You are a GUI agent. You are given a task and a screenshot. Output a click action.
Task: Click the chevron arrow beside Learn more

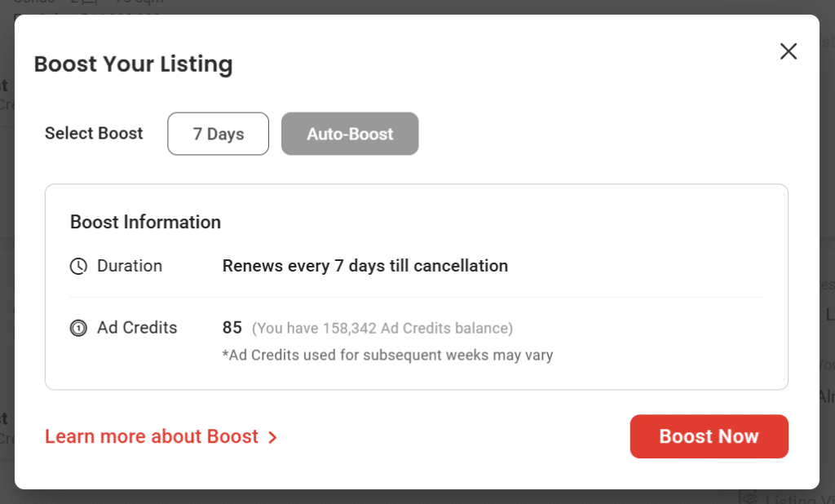point(273,438)
